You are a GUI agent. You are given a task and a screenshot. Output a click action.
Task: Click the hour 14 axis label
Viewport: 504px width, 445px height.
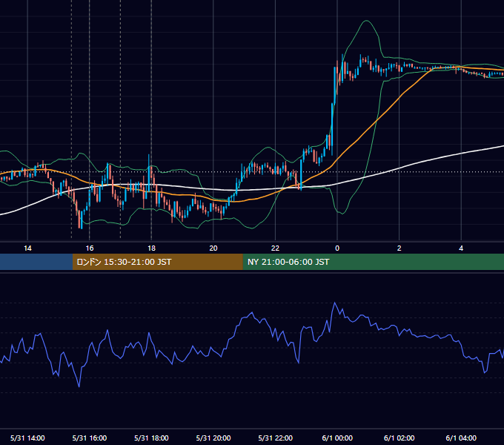27,248
